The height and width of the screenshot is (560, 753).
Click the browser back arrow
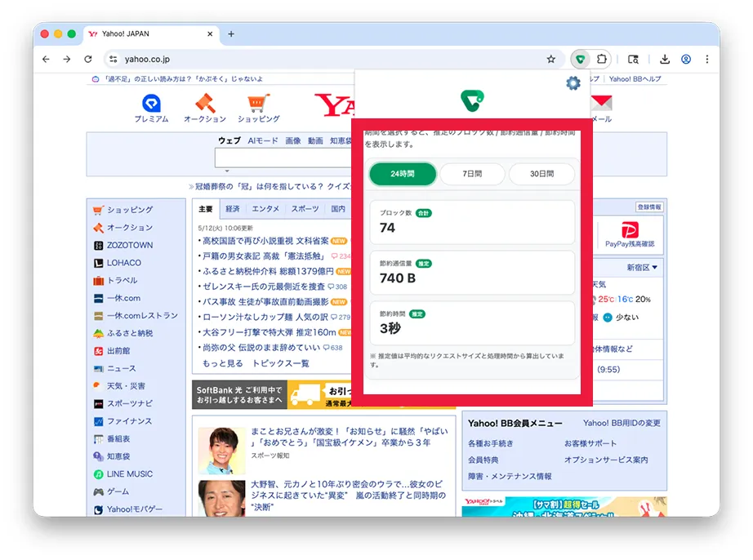[46, 60]
